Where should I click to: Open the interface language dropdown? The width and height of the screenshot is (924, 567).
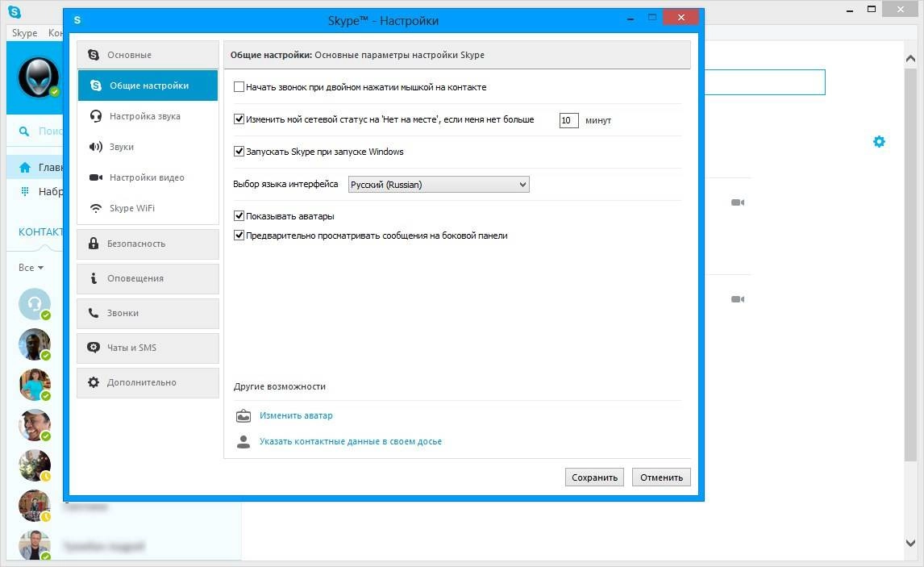click(439, 185)
